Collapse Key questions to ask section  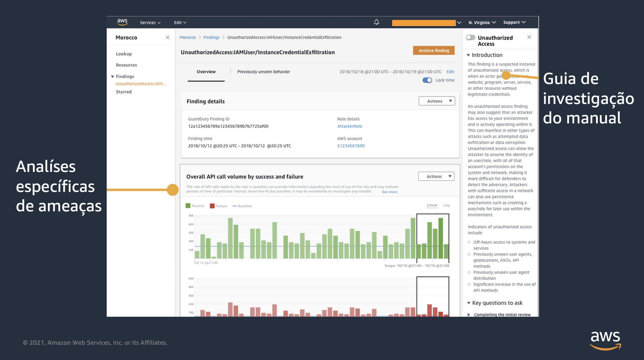(469, 303)
